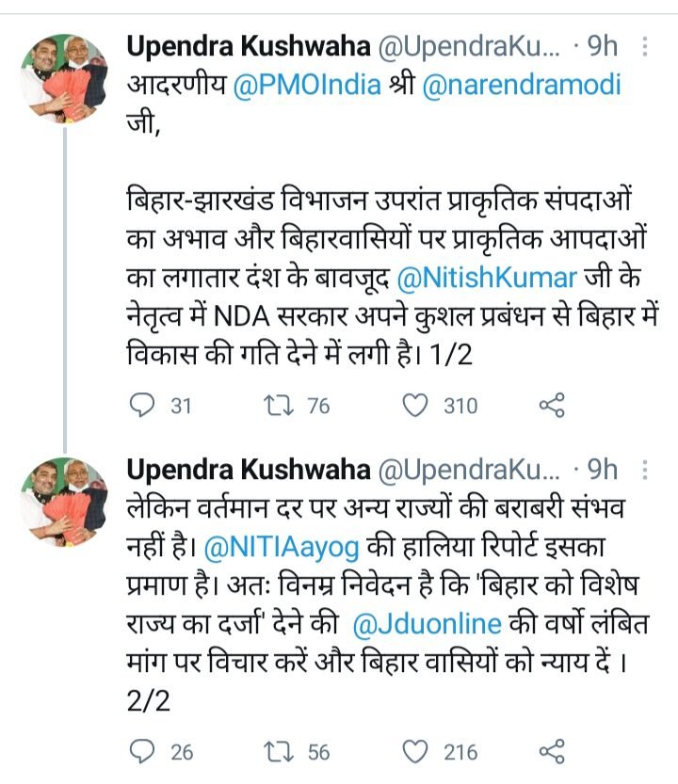Open Upendra Kushwaha name on first tweet
This screenshot has width=678, height=784.
coord(248,45)
